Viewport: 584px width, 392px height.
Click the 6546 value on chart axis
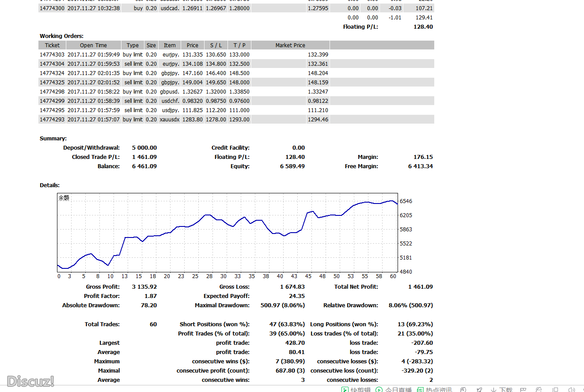(x=406, y=201)
